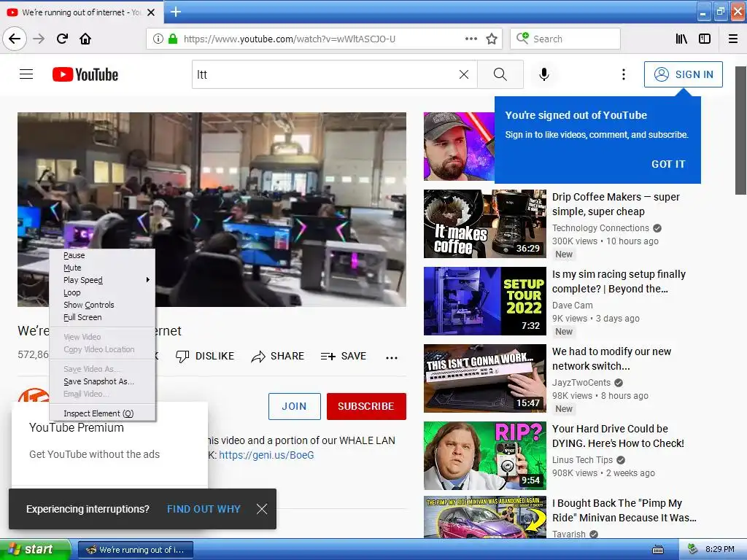The image size is (747, 560).
Task: Click the Firefox taskbar window button
Action: coord(135,550)
